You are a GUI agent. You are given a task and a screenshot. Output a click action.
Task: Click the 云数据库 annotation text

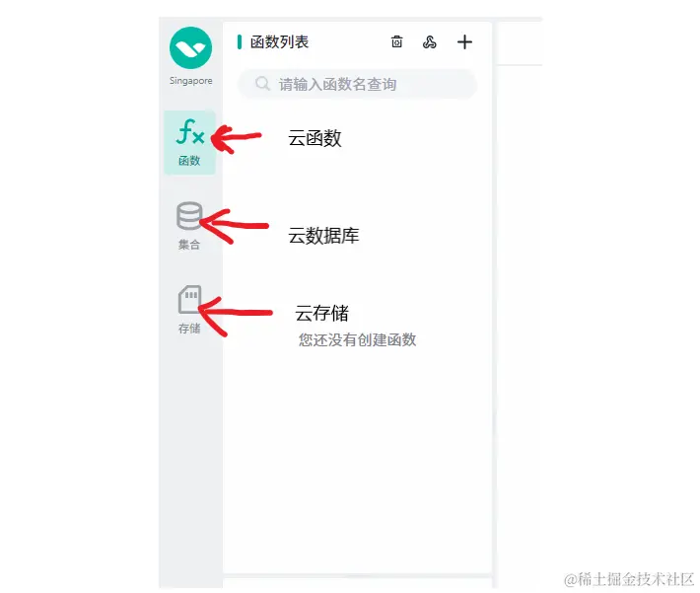click(x=323, y=236)
